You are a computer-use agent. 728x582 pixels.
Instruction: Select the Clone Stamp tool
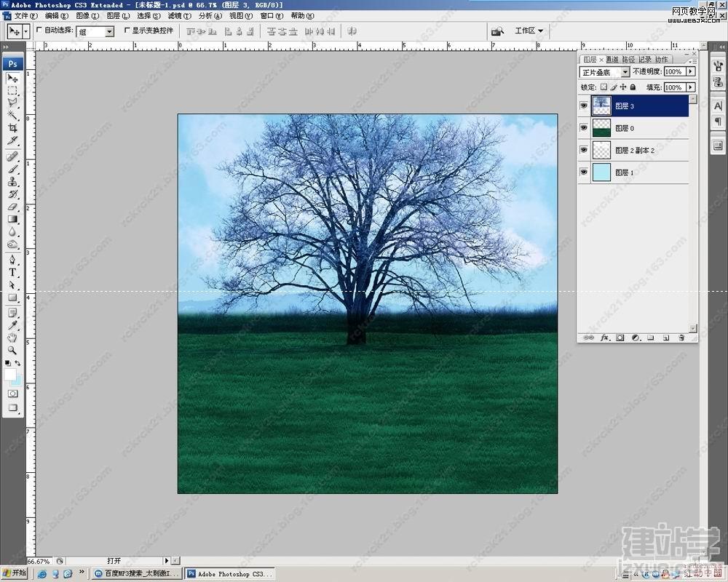click(x=12, y=181)
